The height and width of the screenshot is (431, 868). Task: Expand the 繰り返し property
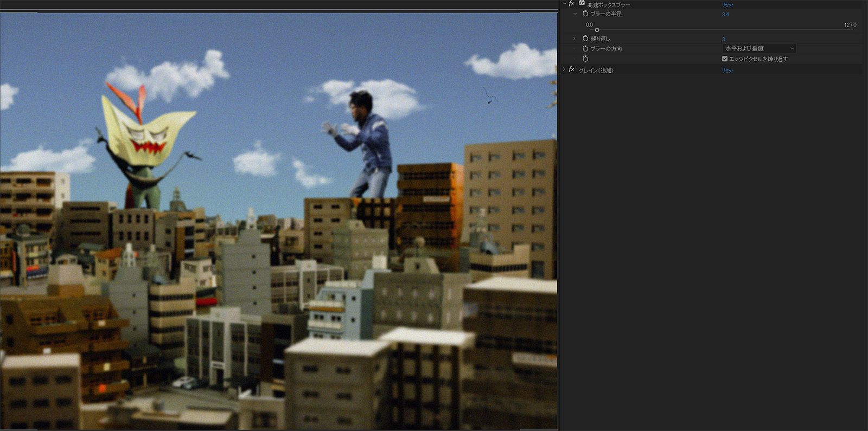575,38
